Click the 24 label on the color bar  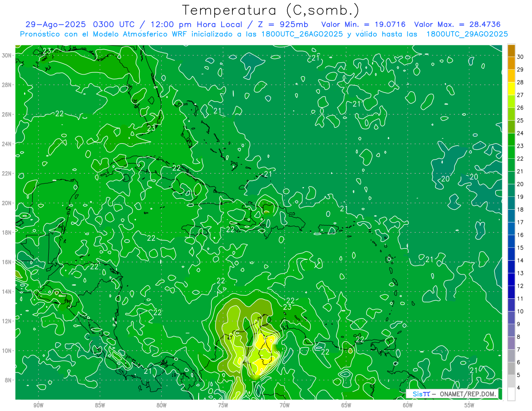520,133
